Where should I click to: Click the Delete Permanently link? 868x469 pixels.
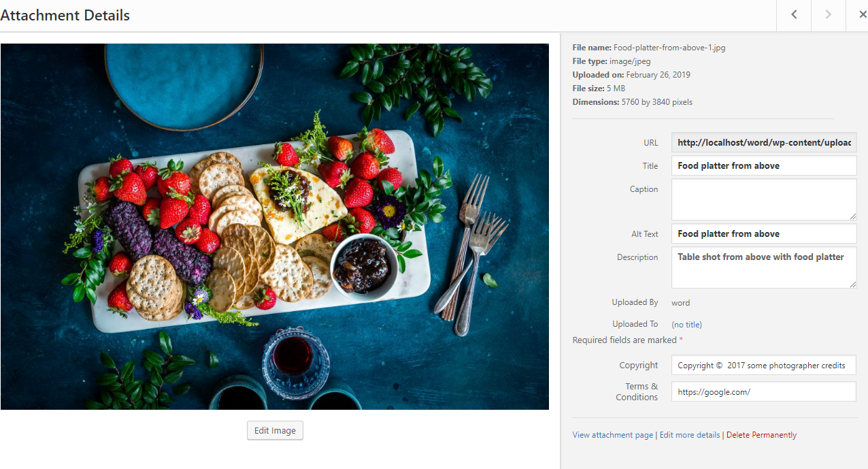coord(761,435)
